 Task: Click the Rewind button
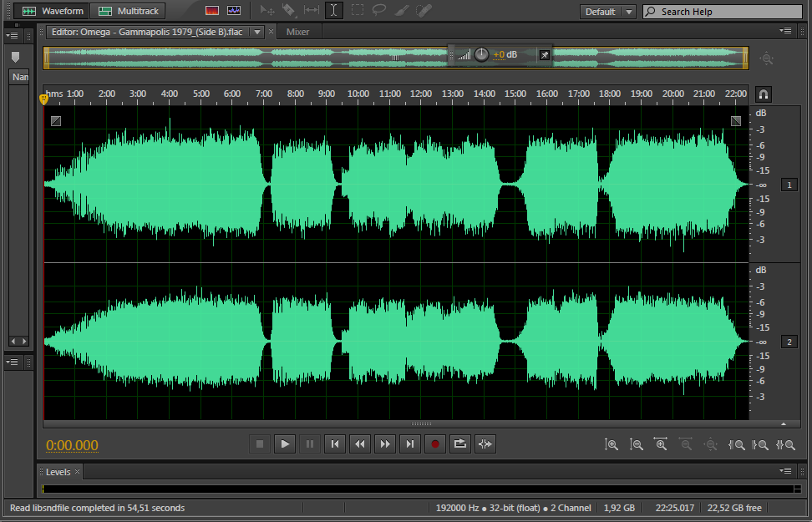[x=360, y=443]
